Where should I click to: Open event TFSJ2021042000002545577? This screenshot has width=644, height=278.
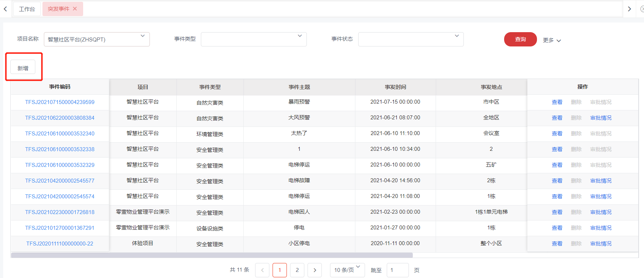click(60, 181)
